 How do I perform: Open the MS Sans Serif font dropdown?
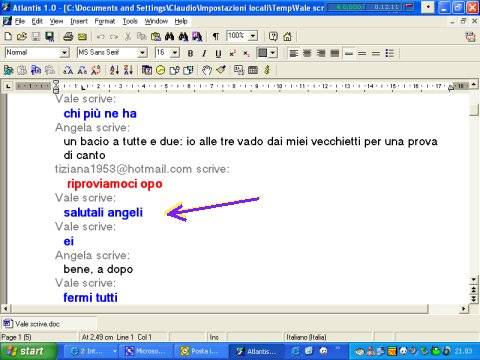point(143,53)
